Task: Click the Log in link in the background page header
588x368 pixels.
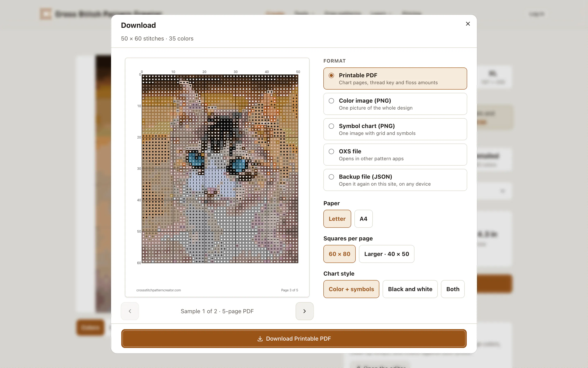Action: 537,14
